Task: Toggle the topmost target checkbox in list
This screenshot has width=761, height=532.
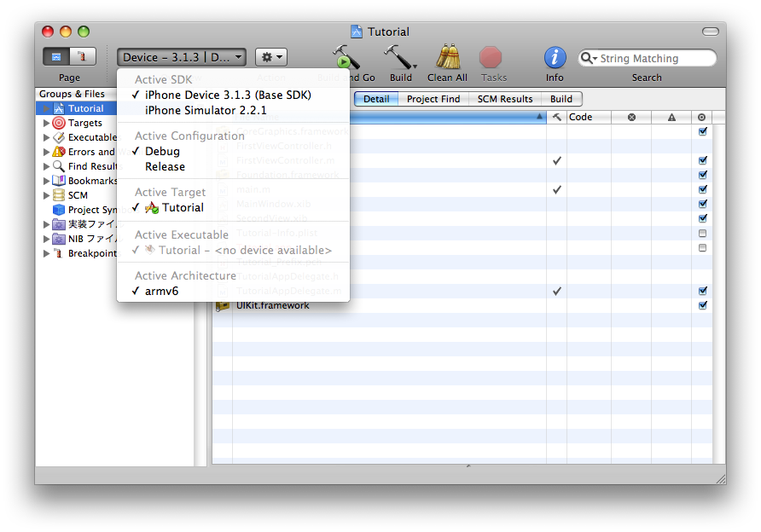Action: (x=702, y=131)
